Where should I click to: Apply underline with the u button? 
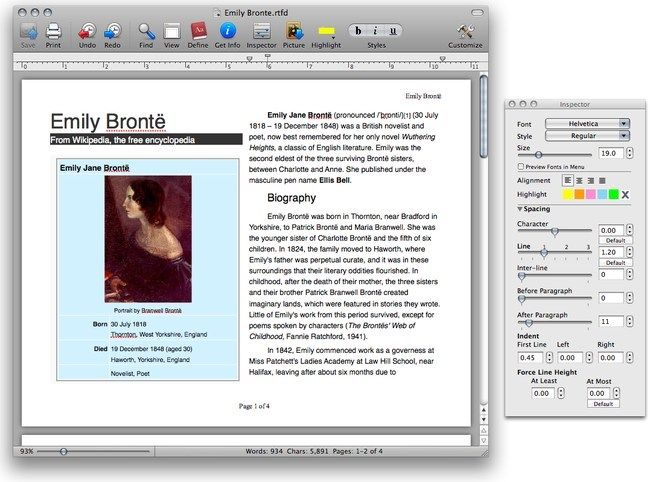[393, 31]
